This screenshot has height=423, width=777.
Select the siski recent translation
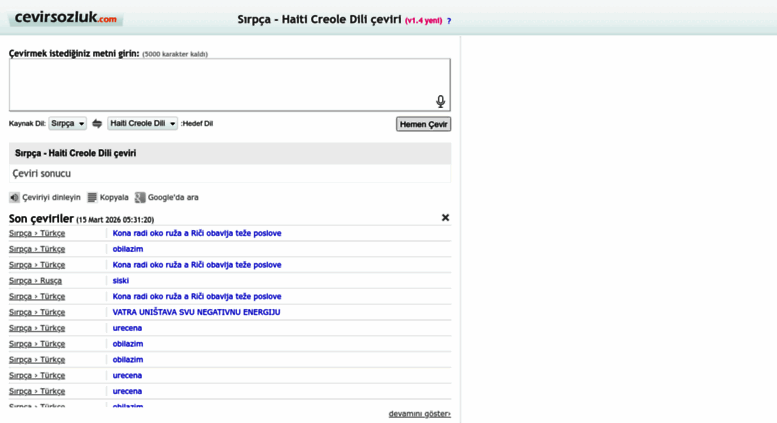coord(121,281)
